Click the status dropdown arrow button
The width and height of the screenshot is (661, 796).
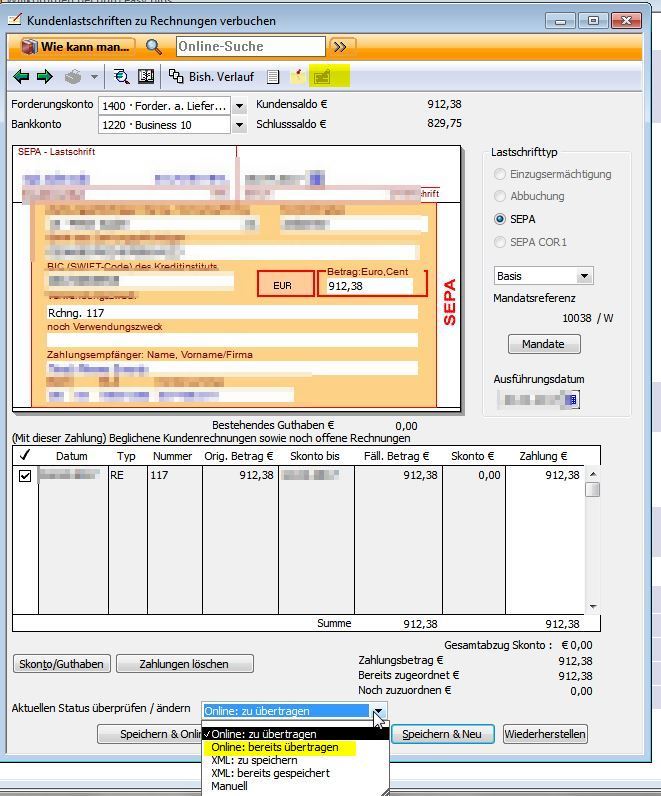[379, 711]
